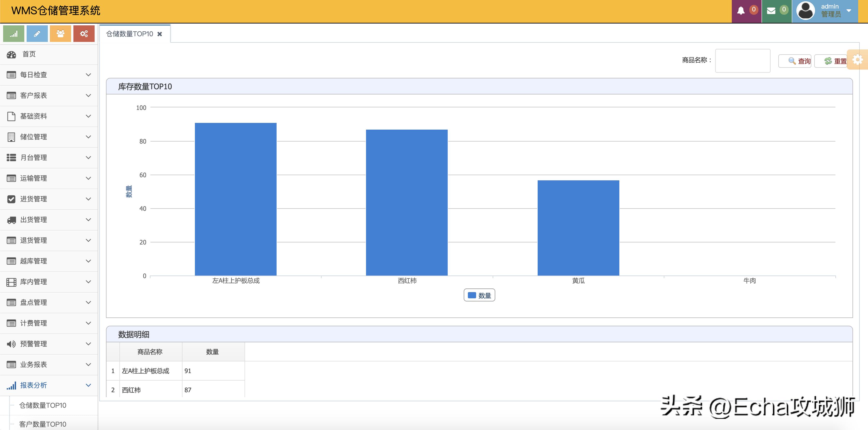This screenshot has height=430, width=868.
Task: Click the orange users group shortcut icon
Action: (x=60, y=34)
